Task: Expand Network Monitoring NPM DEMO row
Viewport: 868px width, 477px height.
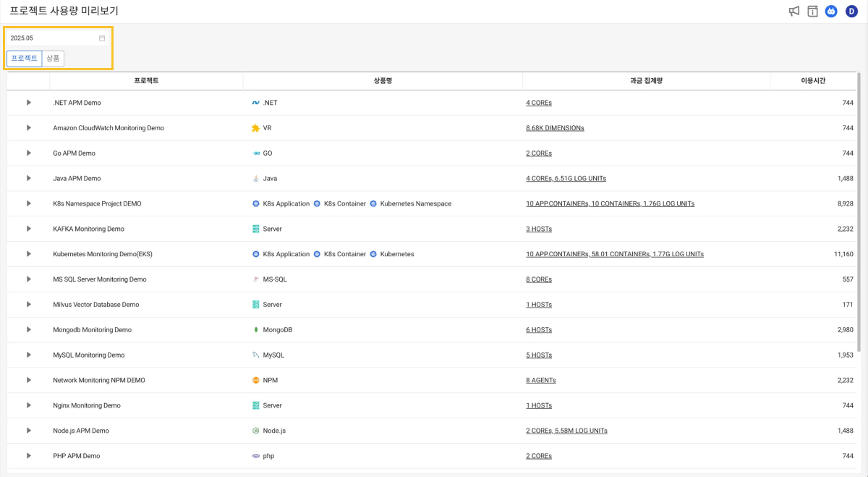Action: click(29, 380)
